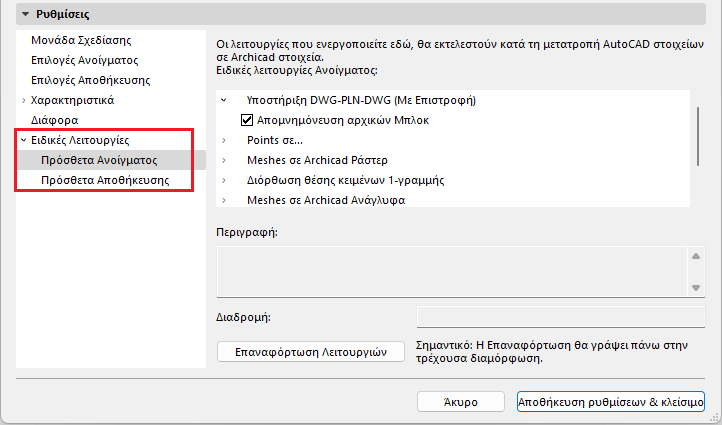Click Αποθήκευση ρυθμίσεων & κλείσιμο button
The height and width of the screenshot is (425, 722).
(611, 402)
